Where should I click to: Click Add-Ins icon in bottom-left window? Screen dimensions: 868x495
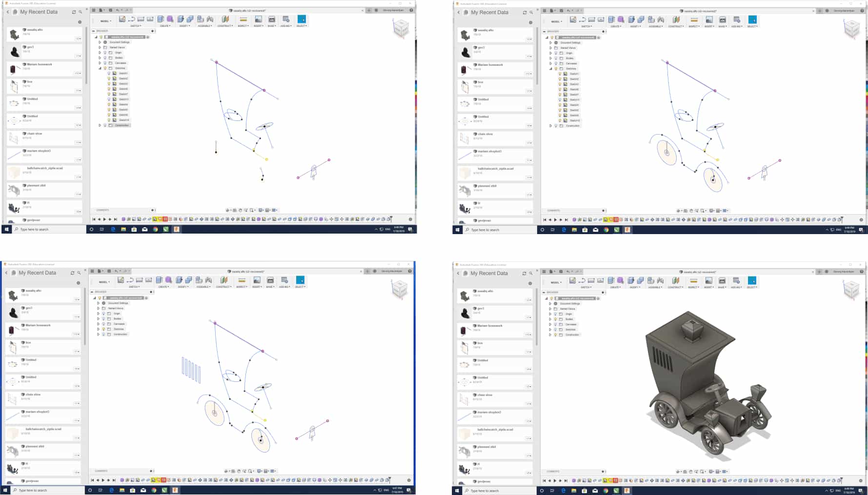(284, 280)
